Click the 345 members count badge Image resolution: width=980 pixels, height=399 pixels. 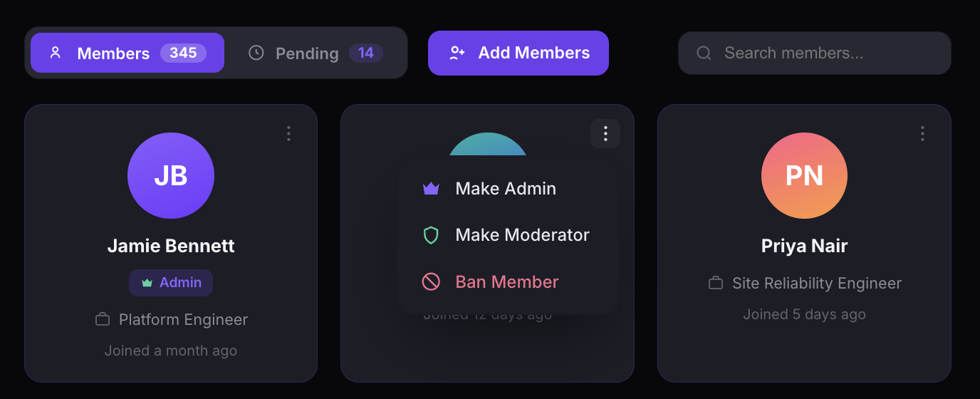(x=183, y=53)
